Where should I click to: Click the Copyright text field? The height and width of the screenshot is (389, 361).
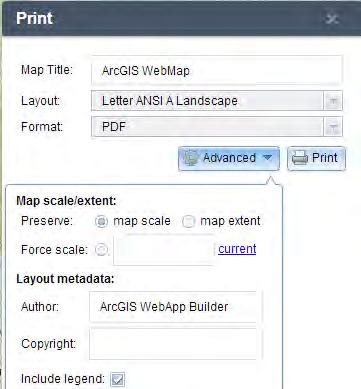[176, 344]
